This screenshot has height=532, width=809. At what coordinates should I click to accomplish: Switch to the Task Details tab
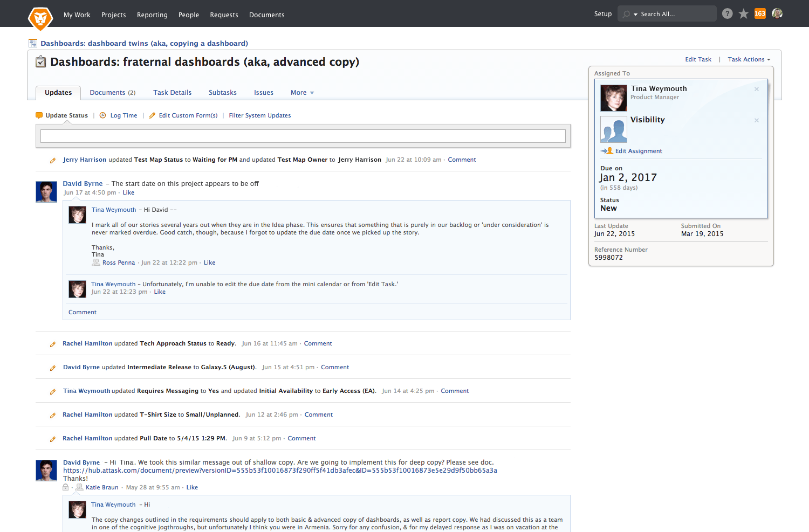click(x=173, y=93)
